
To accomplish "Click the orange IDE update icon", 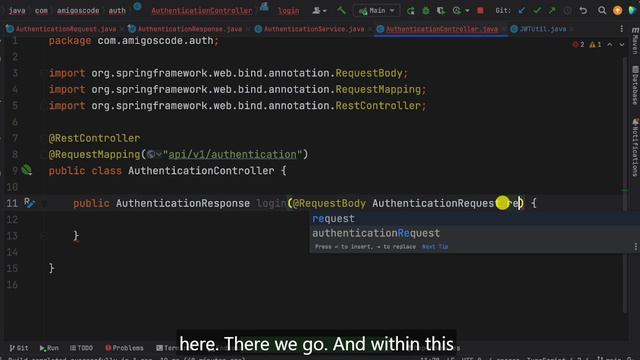I will click(618, 11).
